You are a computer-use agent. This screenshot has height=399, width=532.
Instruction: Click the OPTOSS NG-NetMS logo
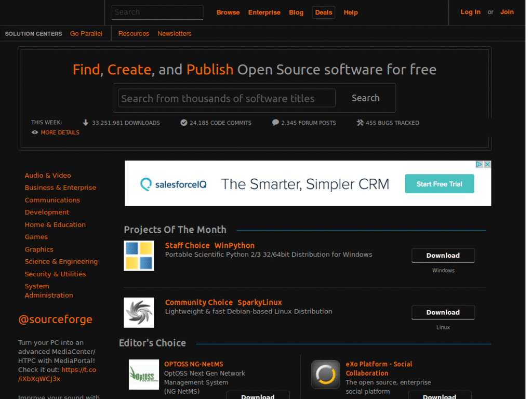pos(143,375)
